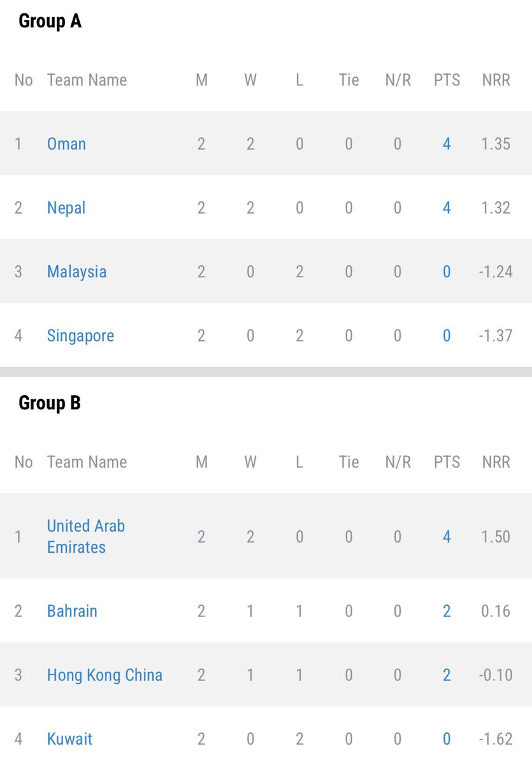Image resolution: width=532 pixels, height=765 pixels.
Task: Click United Arab Emirates NRR value 1.50
Action: click(x=496, y=537)
